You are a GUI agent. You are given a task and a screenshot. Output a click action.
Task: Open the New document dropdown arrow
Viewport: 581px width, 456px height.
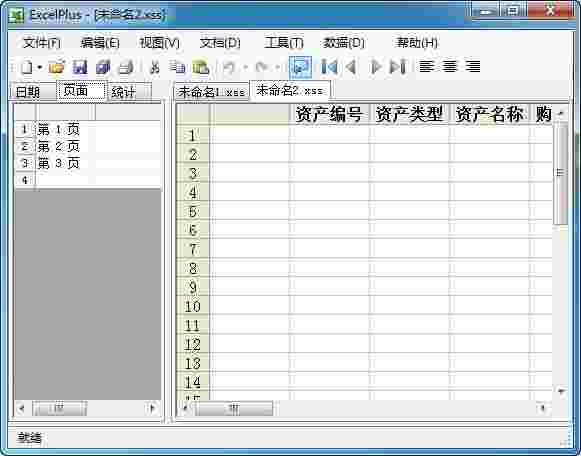[x=40, y=68]
